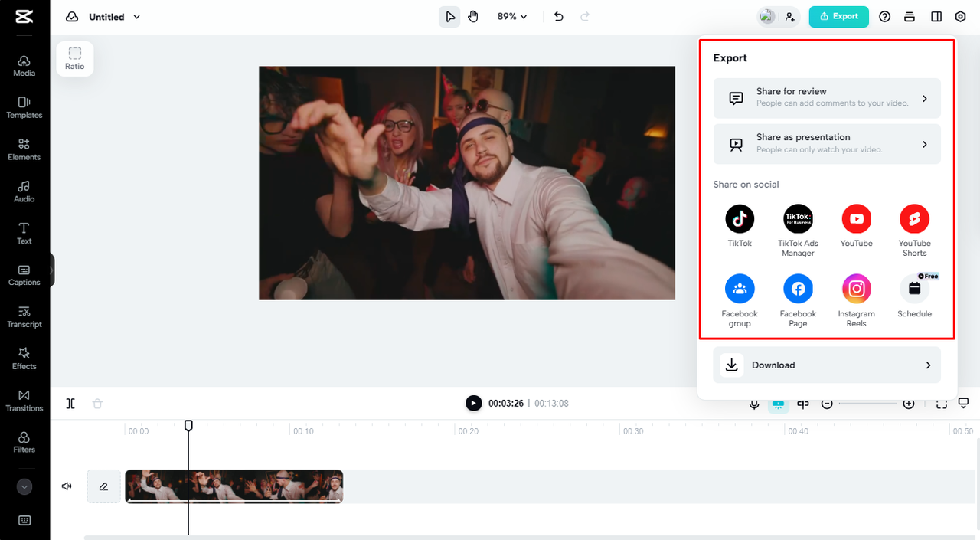Image resolution: width=980 pixels, height=540 pixels.
Task: Expand the Download chevron
Action: [x=928, y=365]
